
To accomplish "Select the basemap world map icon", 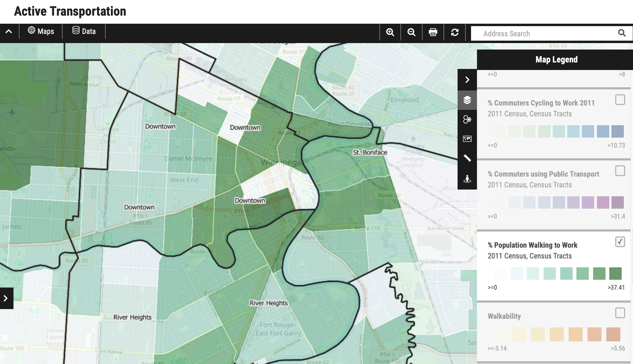I will click(467, 139).
